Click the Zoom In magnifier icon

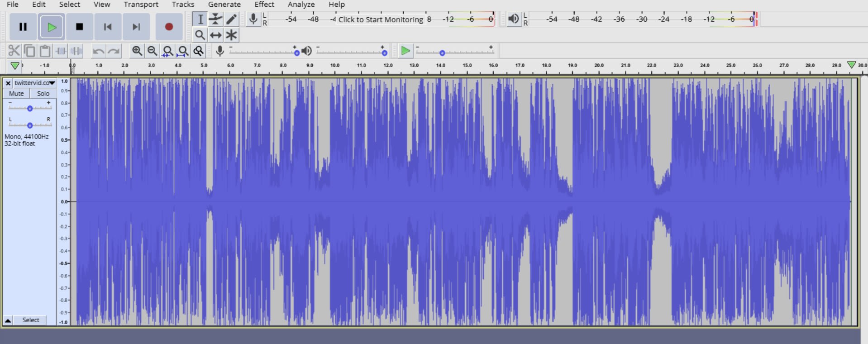point(137,51)
